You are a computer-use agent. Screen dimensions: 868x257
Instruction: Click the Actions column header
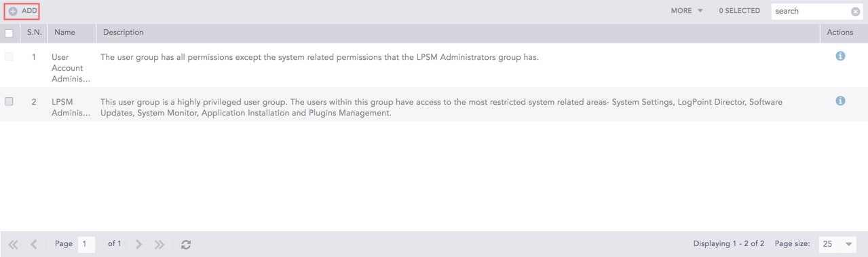pyautogui.click(x=840, y=33)
